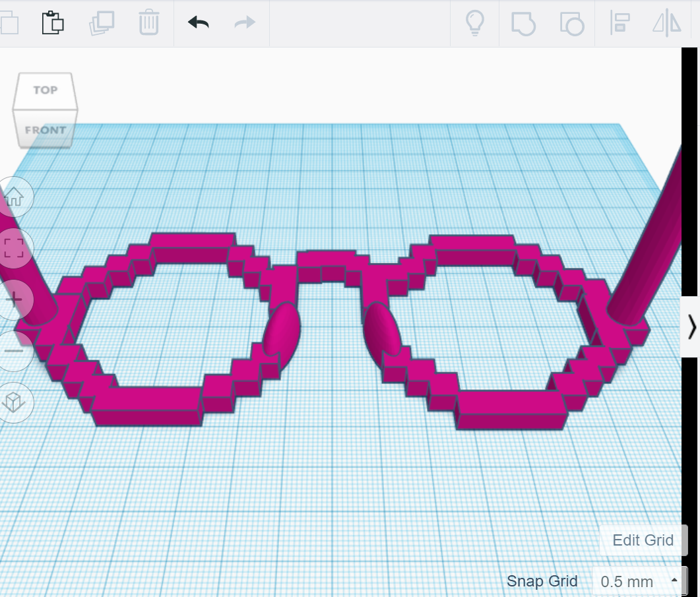Fit all in view button

tap(14, 248)
